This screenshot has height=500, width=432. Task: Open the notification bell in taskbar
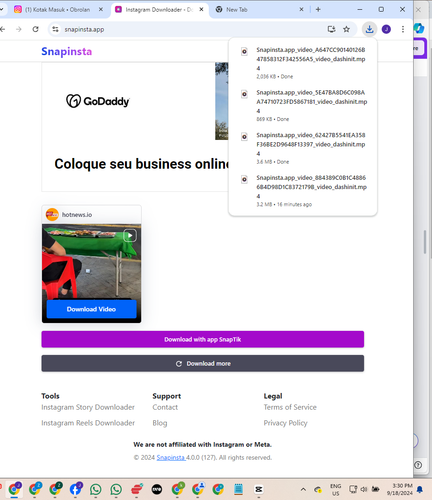click(x=420, y=489)
